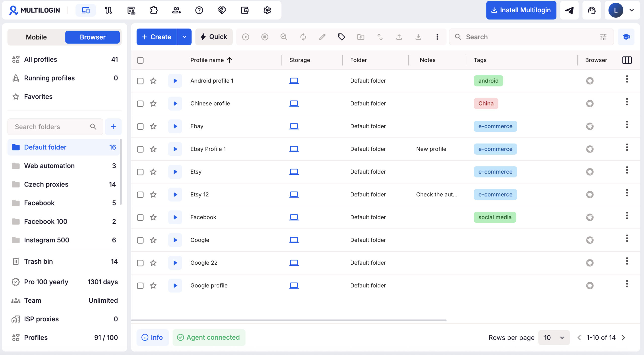Click the graduation cap learning icon
Viewport: 644px width, 355px height.
(626, 37)
